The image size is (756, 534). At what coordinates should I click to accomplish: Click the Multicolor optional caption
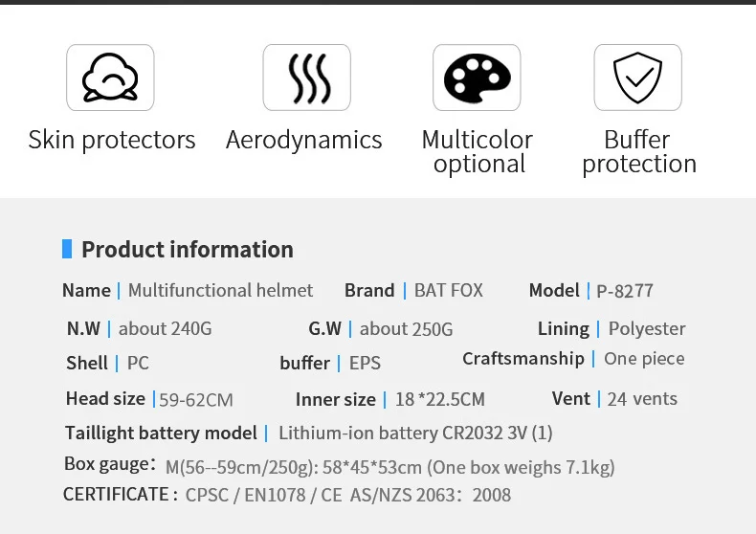[x=478, y=151]
